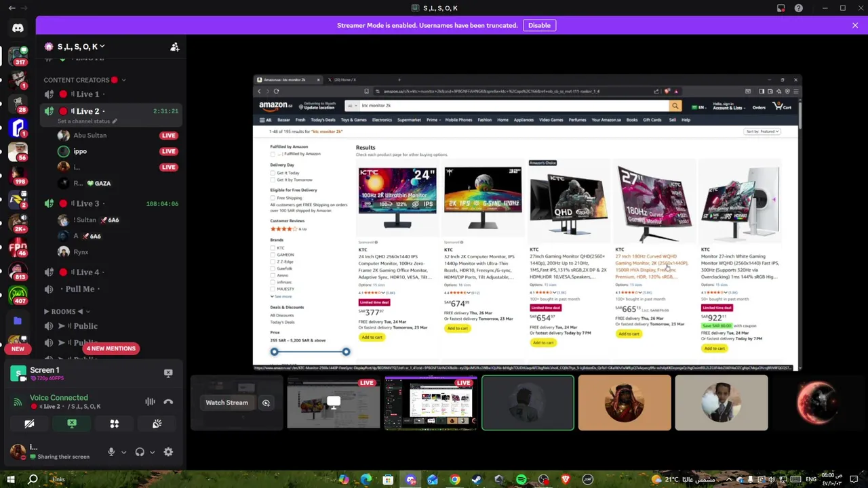Click Add to cart under the 377 SAR monitor

click(x=372, y=337)
